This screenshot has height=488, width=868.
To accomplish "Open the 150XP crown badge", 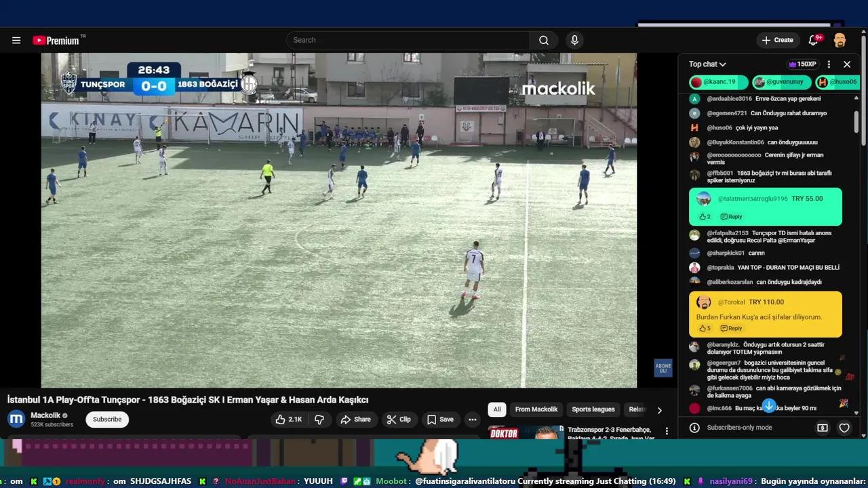I will (x=802, y=64).
